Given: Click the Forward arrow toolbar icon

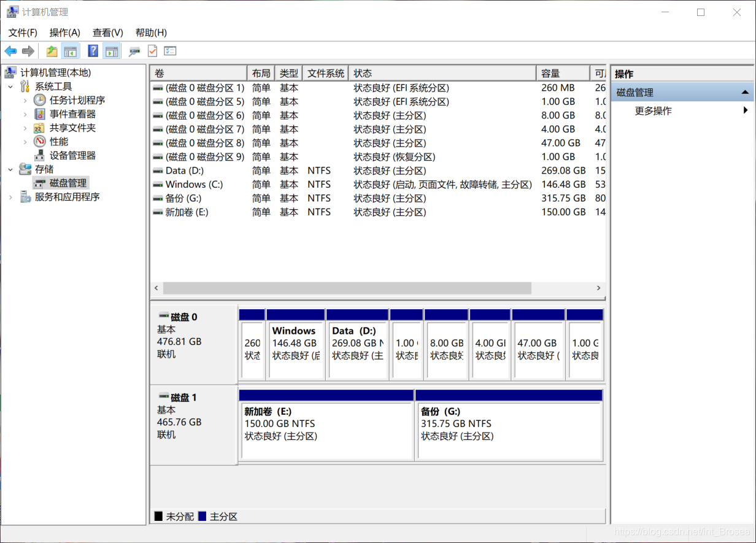Looking at the screenshot, I should (x=28, y=51).
